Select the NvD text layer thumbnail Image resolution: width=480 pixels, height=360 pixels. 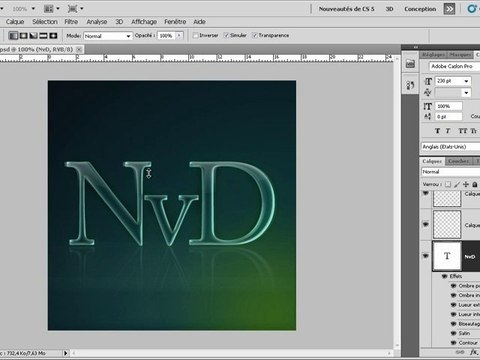click(447, 256)
